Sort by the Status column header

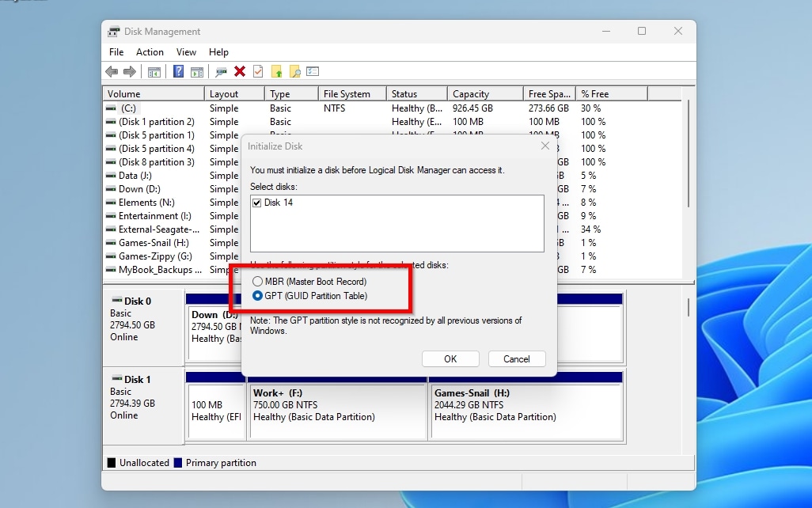pyautogui.click(x=417, y=93)
